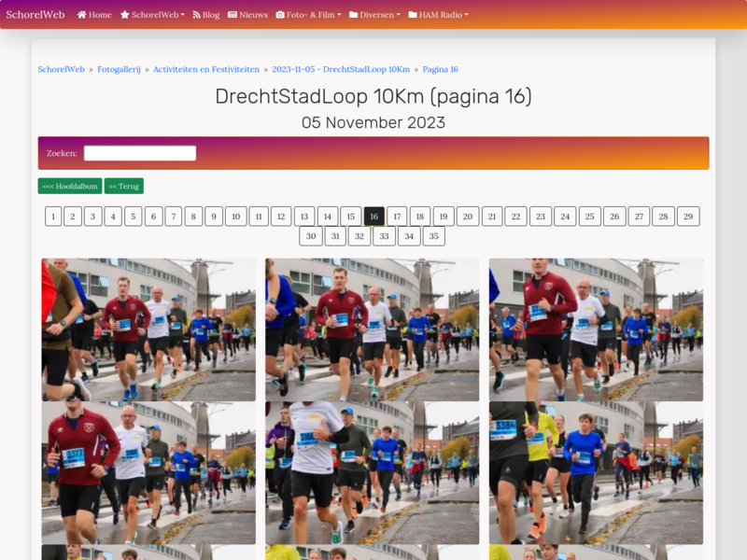
Task: Go to gallery page 28
Action: click(663, 217)
